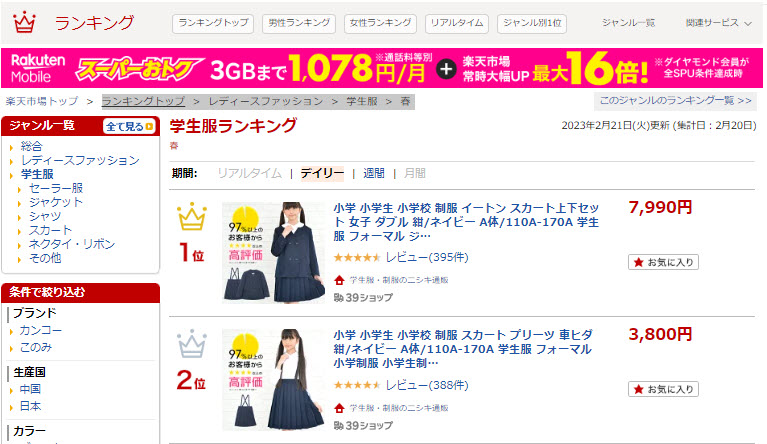Click the shop house icon for second item
767x444 pixels.
(x=339, y=408)
